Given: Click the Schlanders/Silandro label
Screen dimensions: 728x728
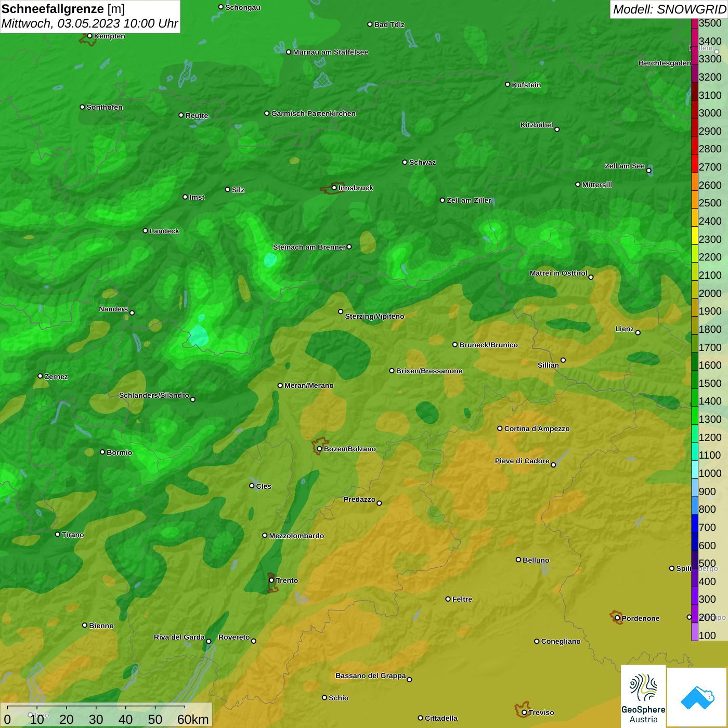Looking at the screenshot, I should point(154,395).
